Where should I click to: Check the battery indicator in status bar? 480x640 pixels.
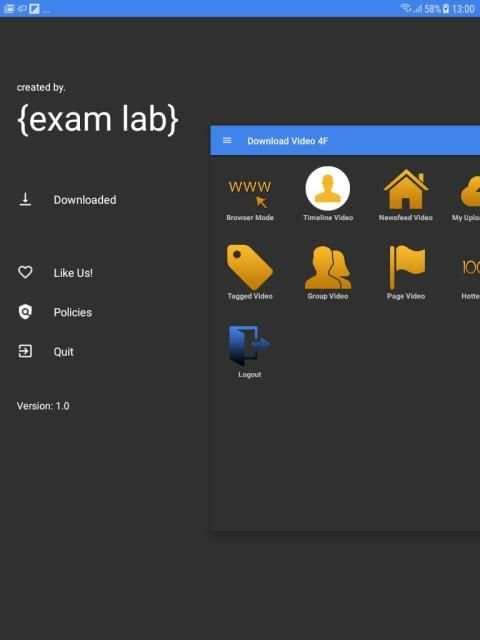pyautogui.click(x=446, y=8)
